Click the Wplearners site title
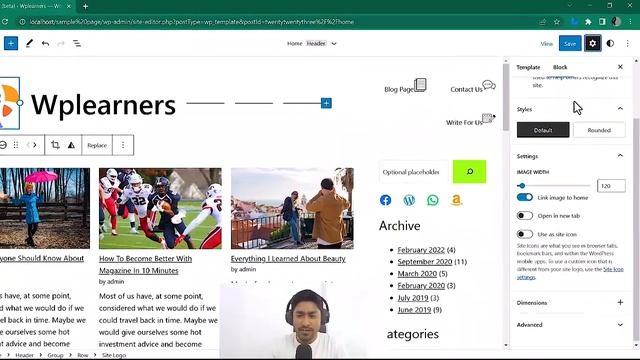Screen dimensions: 640x360 click(x=103, y=105)
